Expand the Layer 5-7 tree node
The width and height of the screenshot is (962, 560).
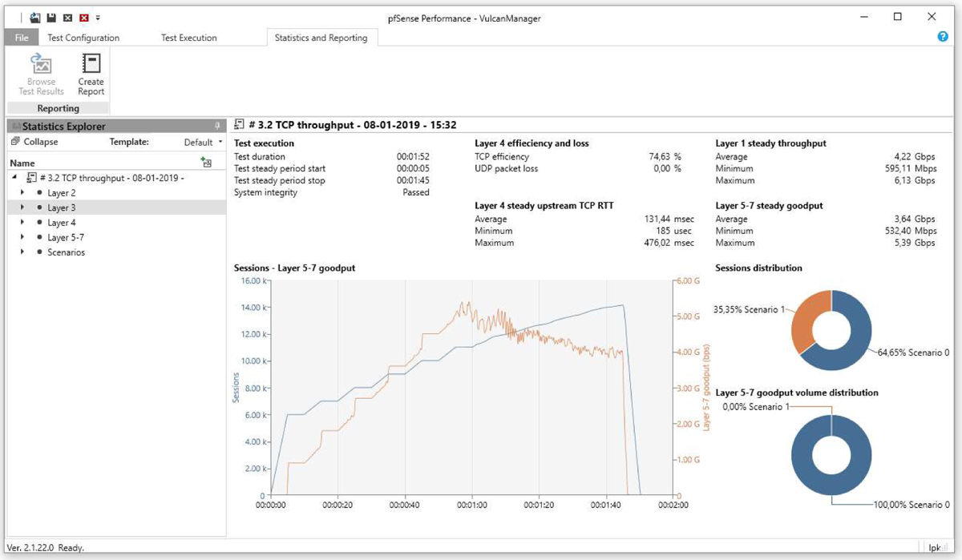tap(22, 237)
